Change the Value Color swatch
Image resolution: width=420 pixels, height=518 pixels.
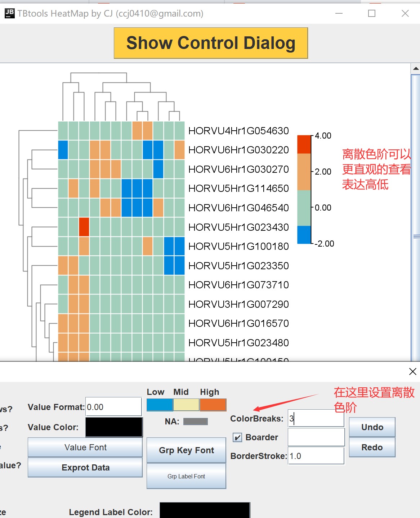click(x=114, y=427)
